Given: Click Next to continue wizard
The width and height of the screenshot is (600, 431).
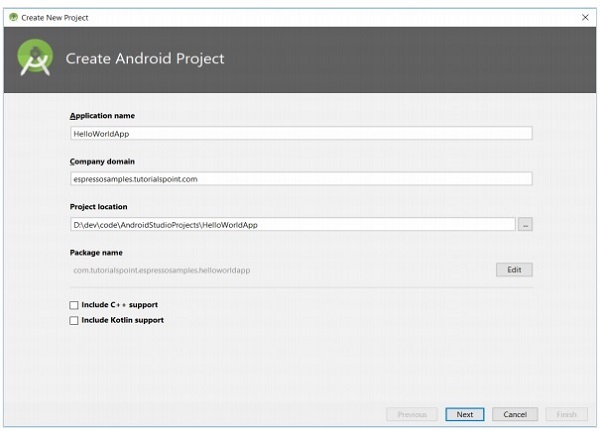Looking at the screenshot, I should (465, 414).
